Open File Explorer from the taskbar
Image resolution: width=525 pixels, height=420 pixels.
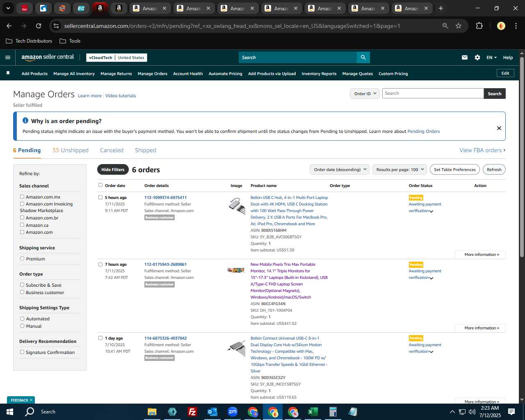[x=152, y=412]
